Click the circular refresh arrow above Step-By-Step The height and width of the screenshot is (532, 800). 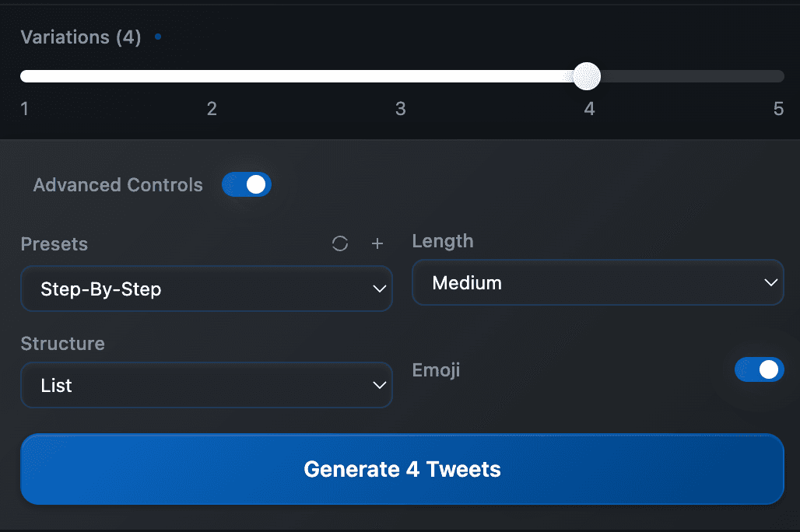[340, 243]
